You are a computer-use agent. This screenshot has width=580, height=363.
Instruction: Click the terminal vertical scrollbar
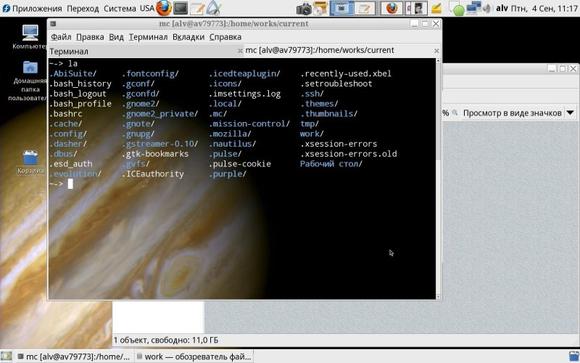438,178
